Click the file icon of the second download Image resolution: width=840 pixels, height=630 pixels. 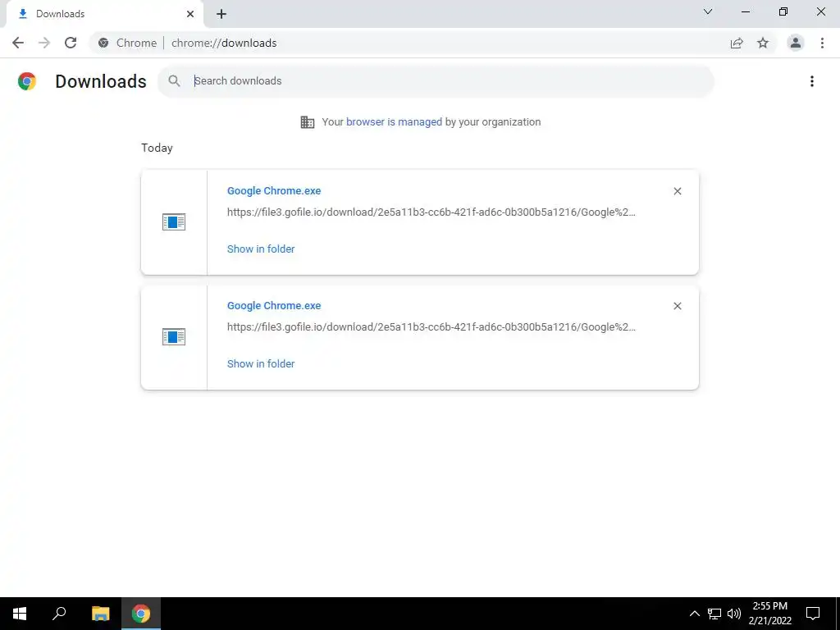pyautogui.click(x=174, y=337)
